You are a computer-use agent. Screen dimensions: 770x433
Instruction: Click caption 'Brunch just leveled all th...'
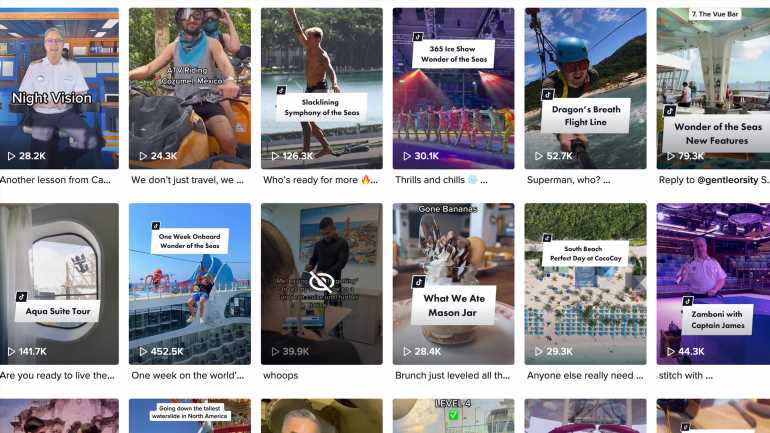coord(452,376)
